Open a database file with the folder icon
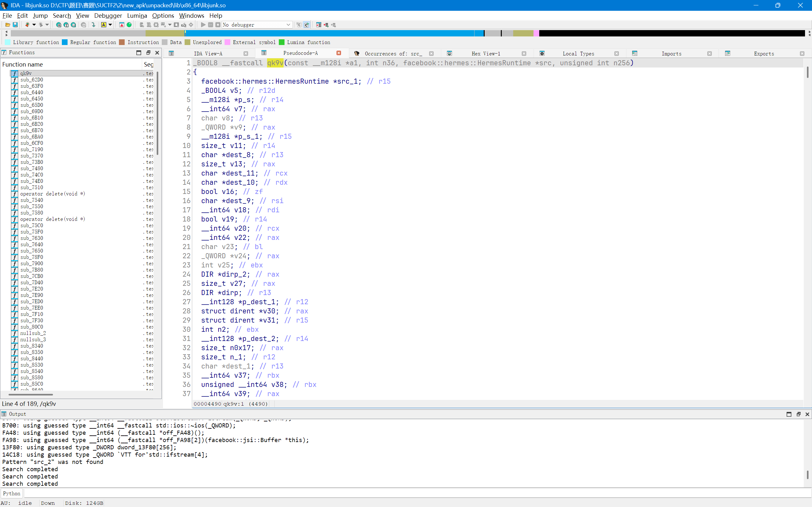 pyautogui.click(x=7, y=25)
